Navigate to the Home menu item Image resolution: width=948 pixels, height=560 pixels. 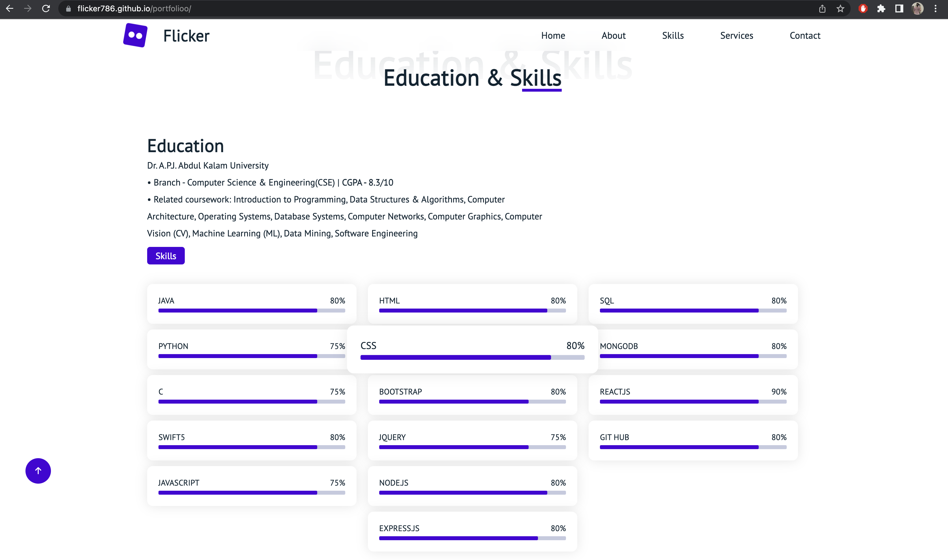point(553,35)
